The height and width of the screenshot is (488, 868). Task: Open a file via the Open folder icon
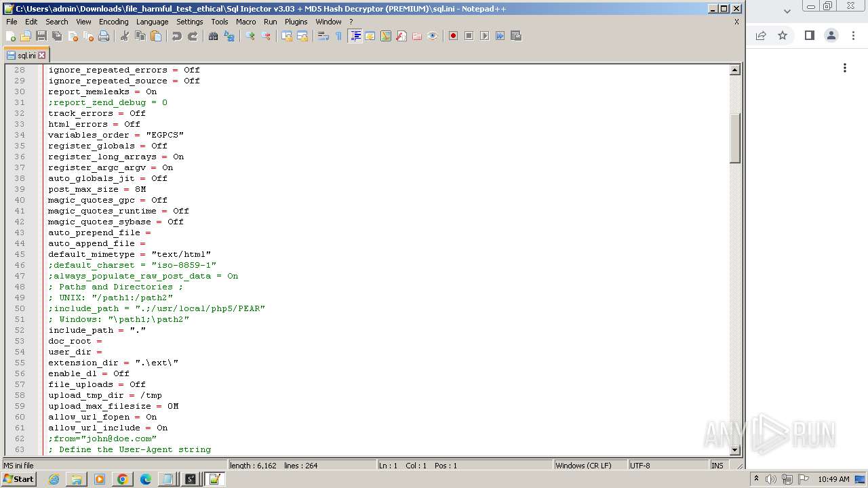coord(26,36)
